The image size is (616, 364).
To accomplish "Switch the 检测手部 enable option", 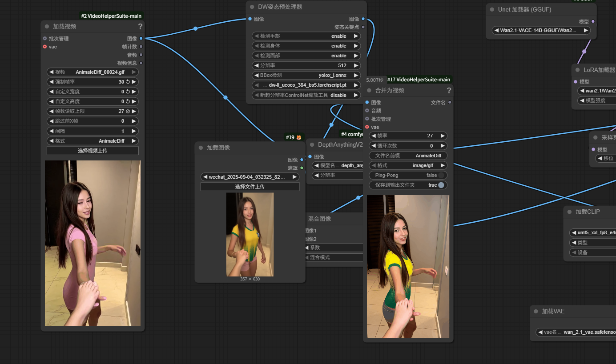I will [306, 36].
